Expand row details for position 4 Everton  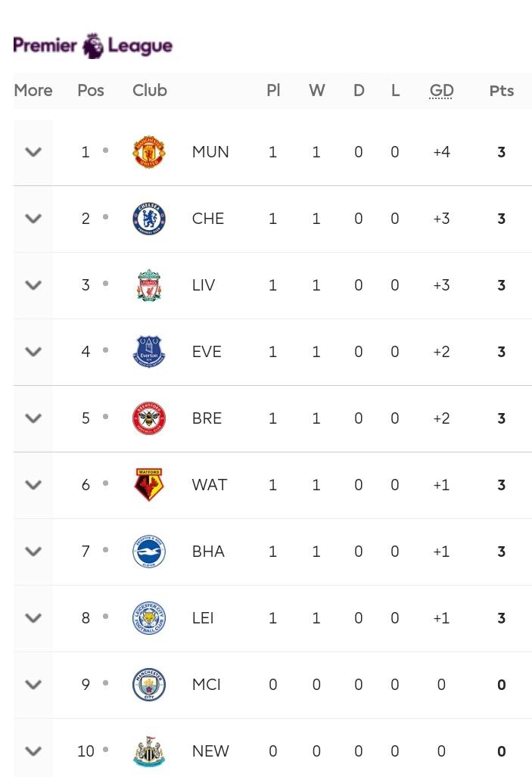tap(33, 352)
